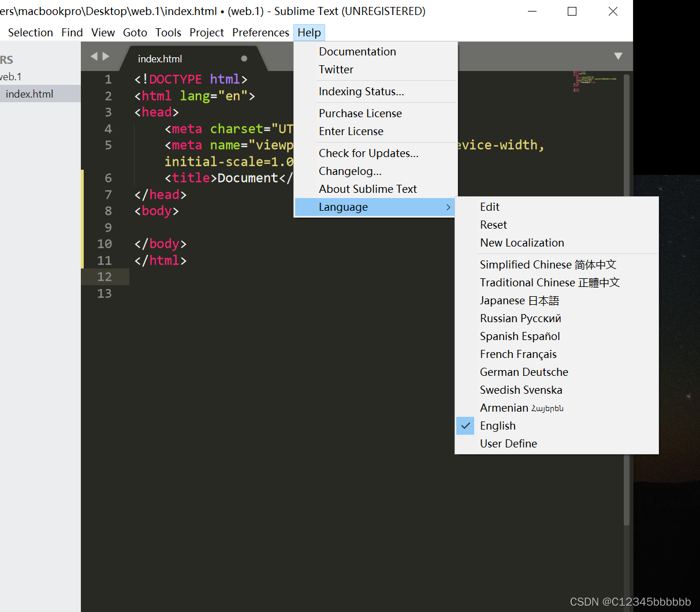Image resolution: width=700 pixels, height=612 pixels.
Task: Choose Purchase License
Action: click(x=375, y=113)
